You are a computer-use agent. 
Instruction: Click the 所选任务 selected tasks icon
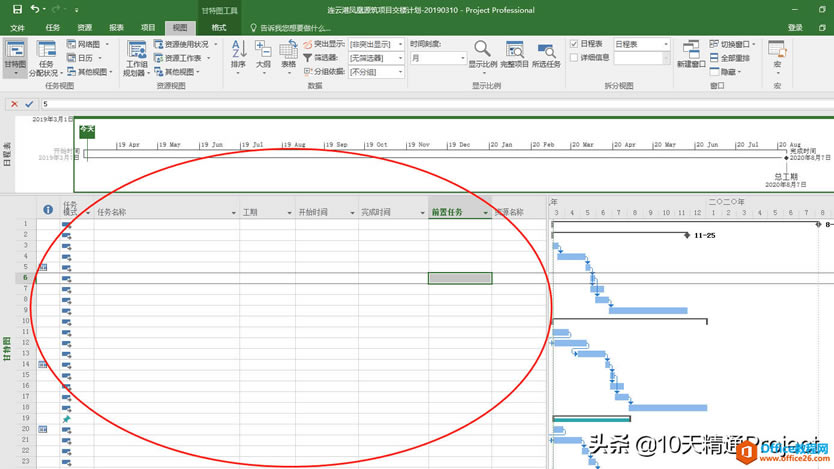[x=546, y=51]
